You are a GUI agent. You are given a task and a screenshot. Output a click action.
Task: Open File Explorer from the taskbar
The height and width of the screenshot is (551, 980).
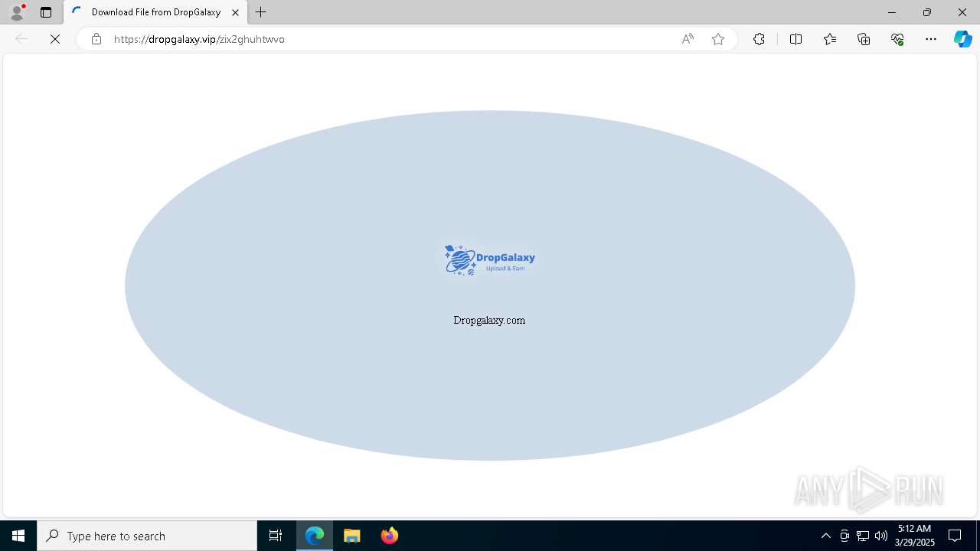[x=351, y=536]
